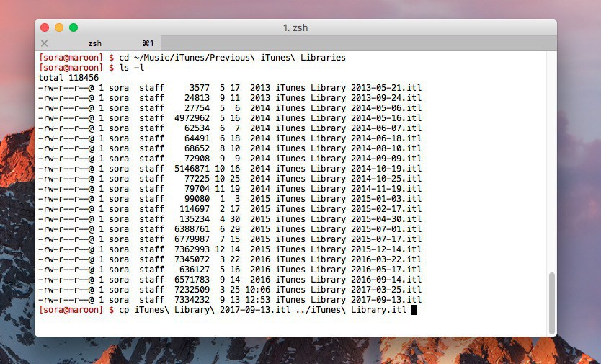
Task: Click file name 'iTunes Library 2016-03-22.itl'
Action: pyautogui.click(x=348, y=259)
